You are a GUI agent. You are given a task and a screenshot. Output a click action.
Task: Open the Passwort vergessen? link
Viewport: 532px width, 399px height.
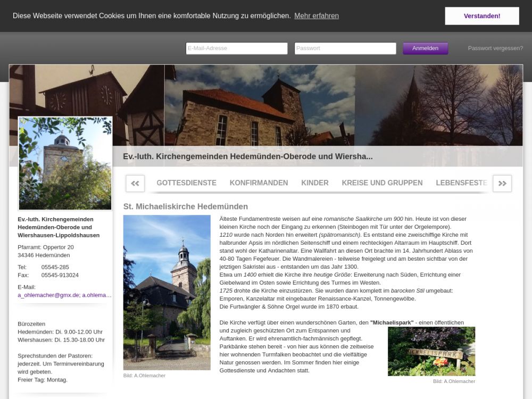click(495, 48)
